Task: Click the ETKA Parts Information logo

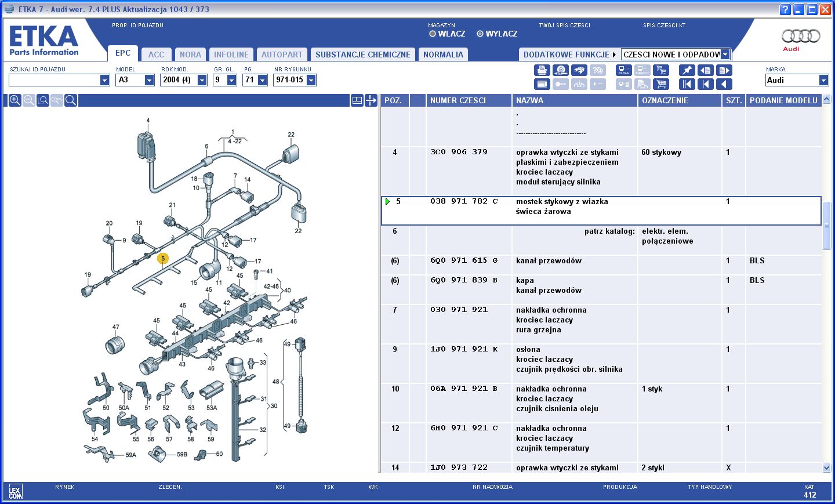Action: 44,41
